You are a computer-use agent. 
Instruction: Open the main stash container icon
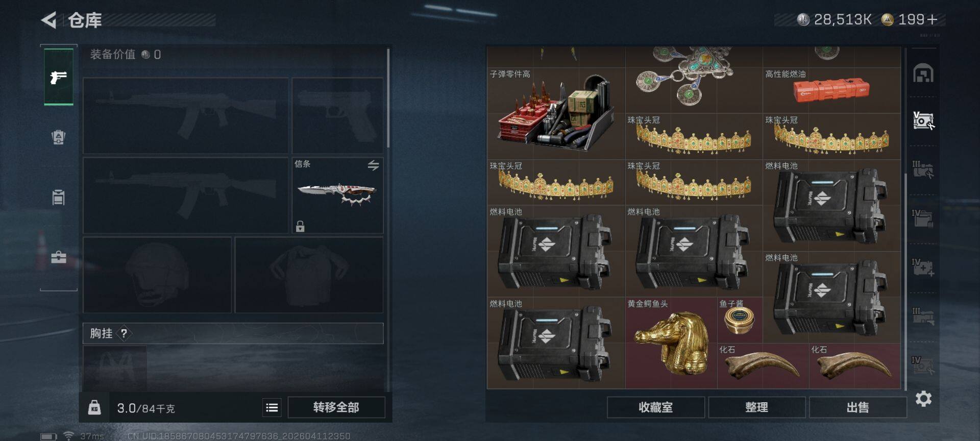(923, 73)
